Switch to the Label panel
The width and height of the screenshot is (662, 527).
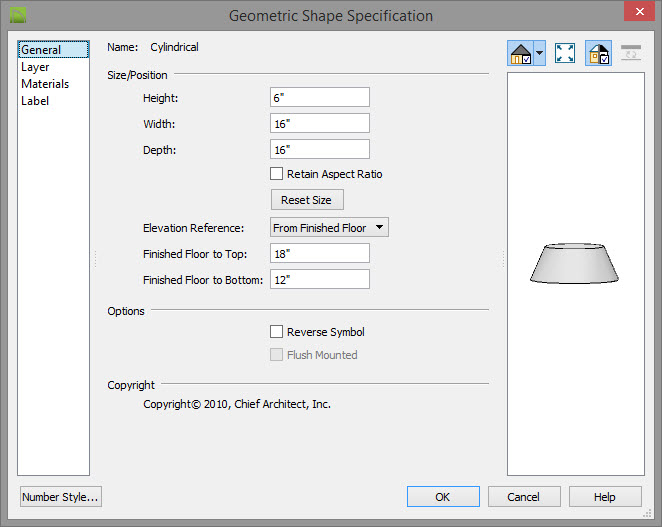tap(35, 101)
